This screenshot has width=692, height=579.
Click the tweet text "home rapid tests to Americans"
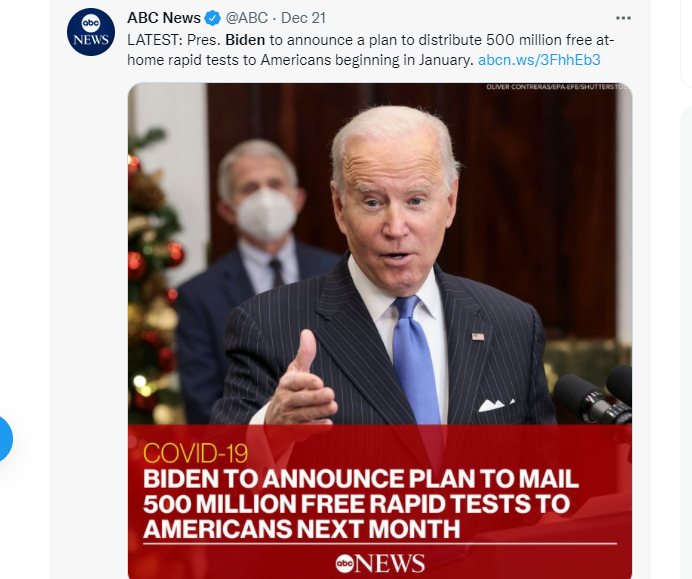(229, 60)
